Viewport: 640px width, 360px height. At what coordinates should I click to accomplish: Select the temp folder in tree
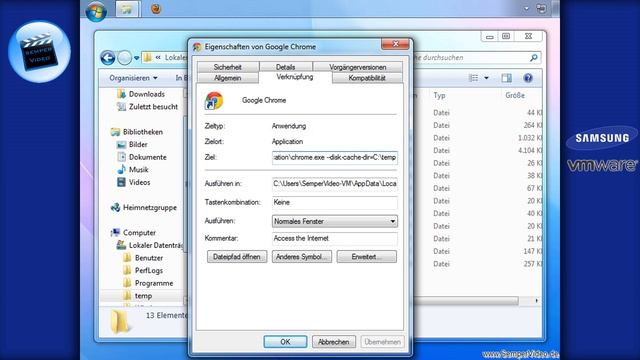pyautogui.click(x=143, y=296)
